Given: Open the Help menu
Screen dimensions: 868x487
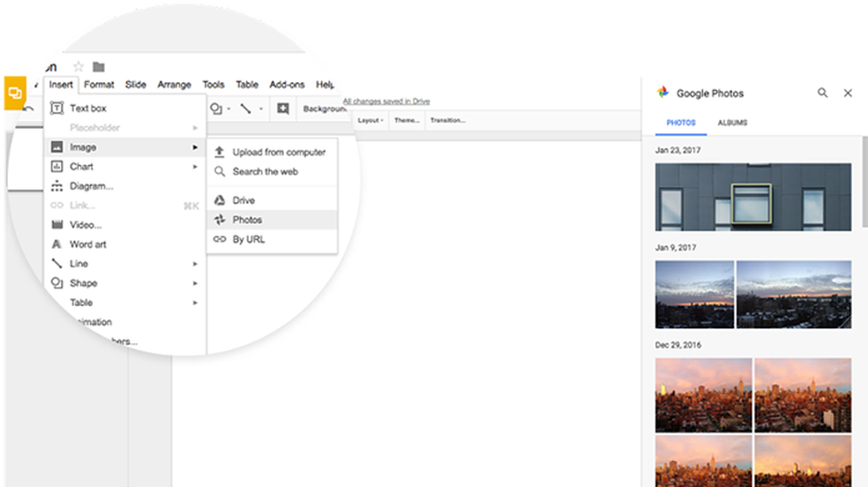Looking at the screenshot, I should point(325,85).
